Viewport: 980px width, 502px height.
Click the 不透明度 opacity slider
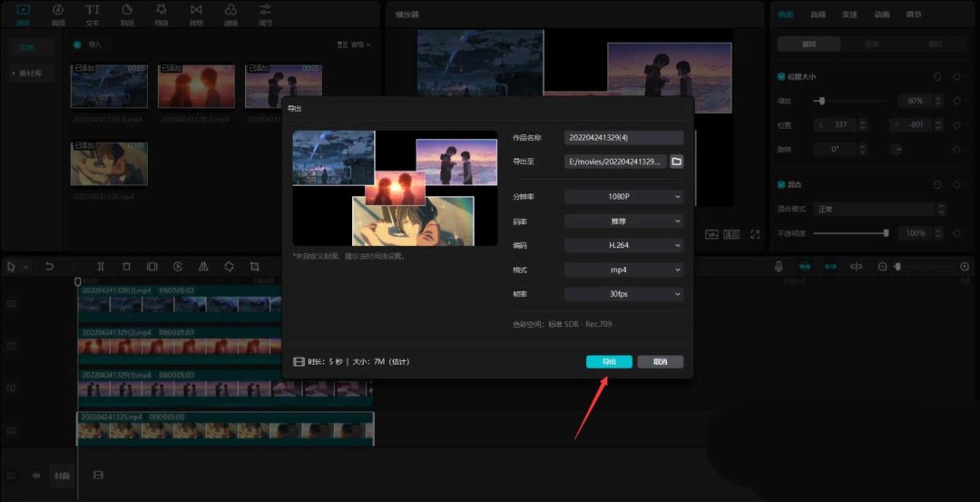[849, 233]
